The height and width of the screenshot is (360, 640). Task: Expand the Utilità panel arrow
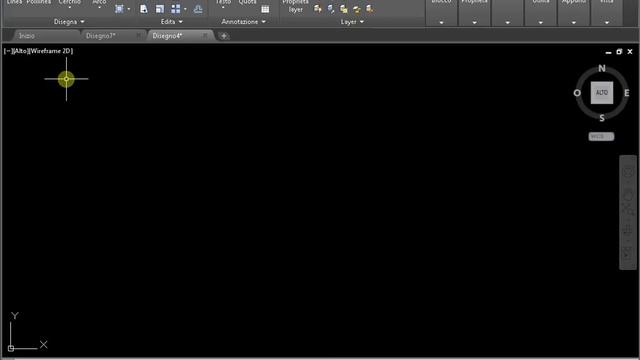(540, 22)
